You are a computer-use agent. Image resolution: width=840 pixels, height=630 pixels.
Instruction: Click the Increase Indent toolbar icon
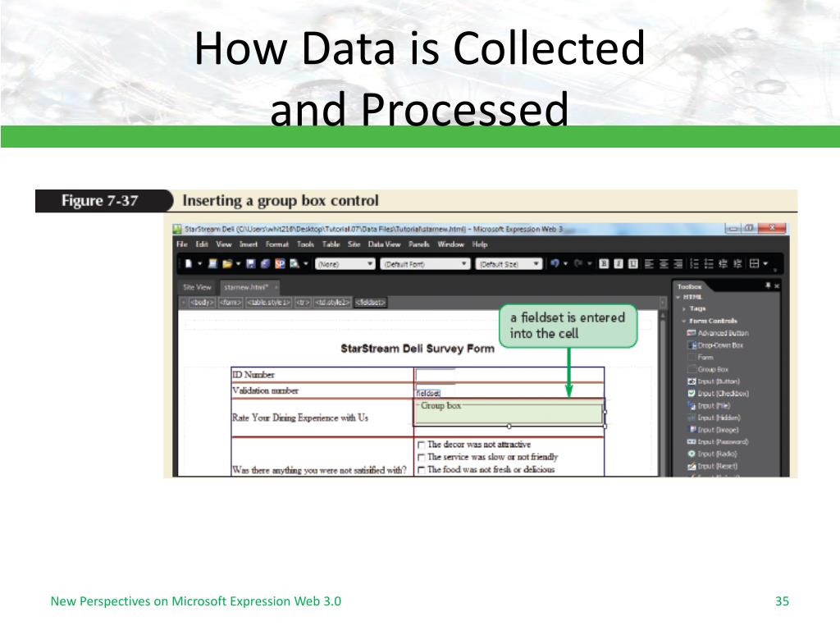(737, 263)
